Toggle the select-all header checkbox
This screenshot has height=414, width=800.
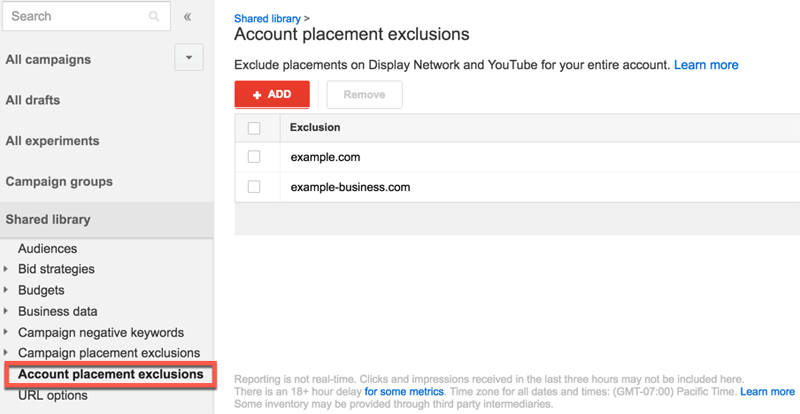(254, 128)
